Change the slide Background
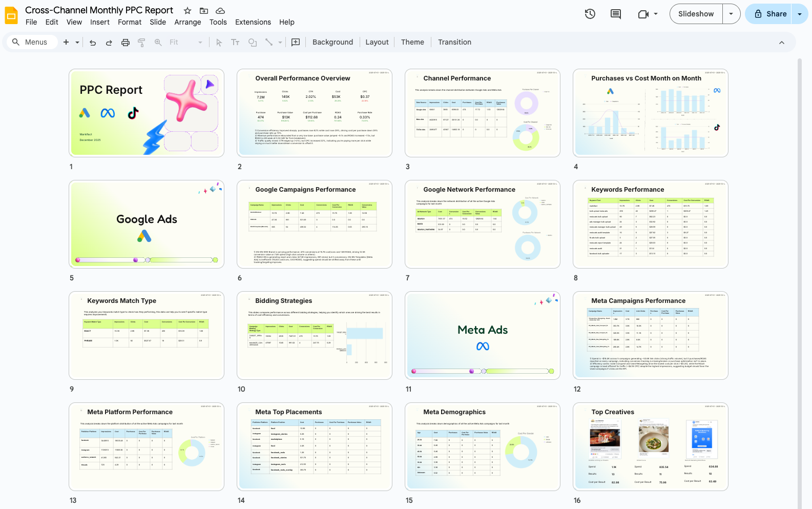Screen dimensions: 812x509 pos(332,42)
